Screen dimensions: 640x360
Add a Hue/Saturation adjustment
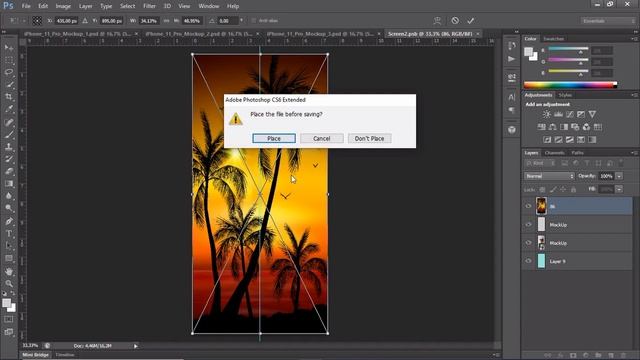coord(542,127)
